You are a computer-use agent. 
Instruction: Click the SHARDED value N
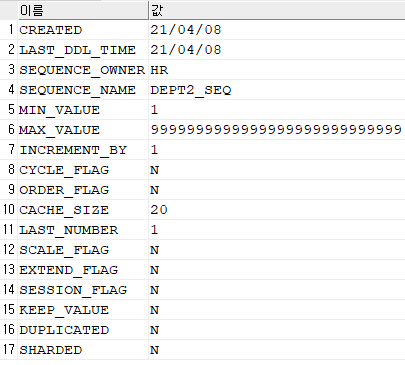(x=277, y=350)
